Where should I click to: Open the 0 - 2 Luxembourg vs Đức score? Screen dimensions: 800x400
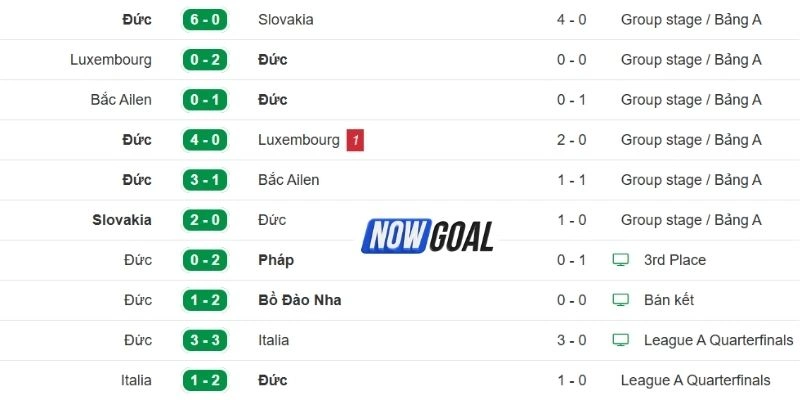pyautogui.click(x=205, y=60)
